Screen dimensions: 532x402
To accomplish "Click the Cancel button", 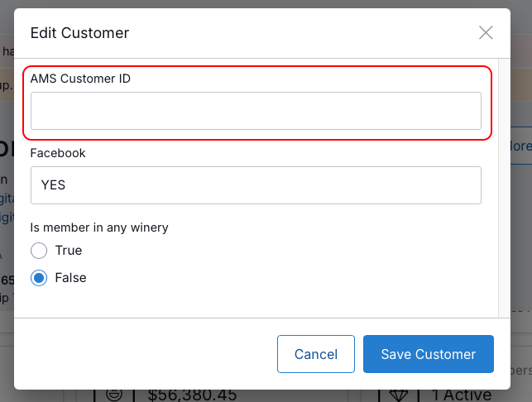I will pos(316,354).
